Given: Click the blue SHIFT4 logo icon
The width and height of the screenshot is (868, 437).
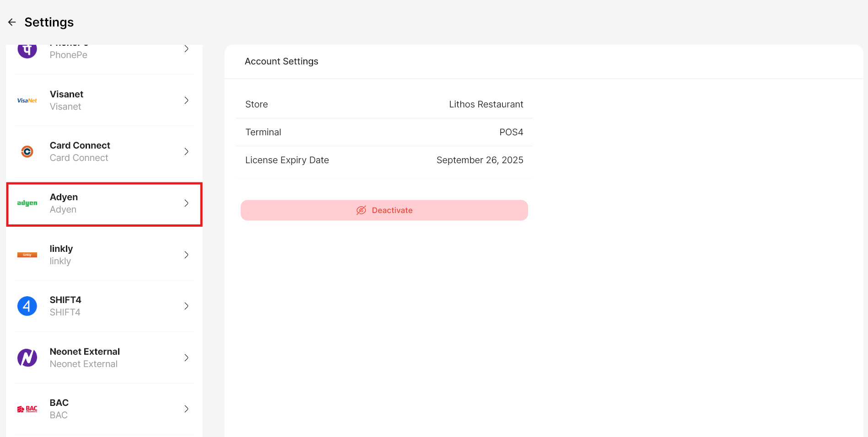Looking at the screenshot, I should point(27,306).
